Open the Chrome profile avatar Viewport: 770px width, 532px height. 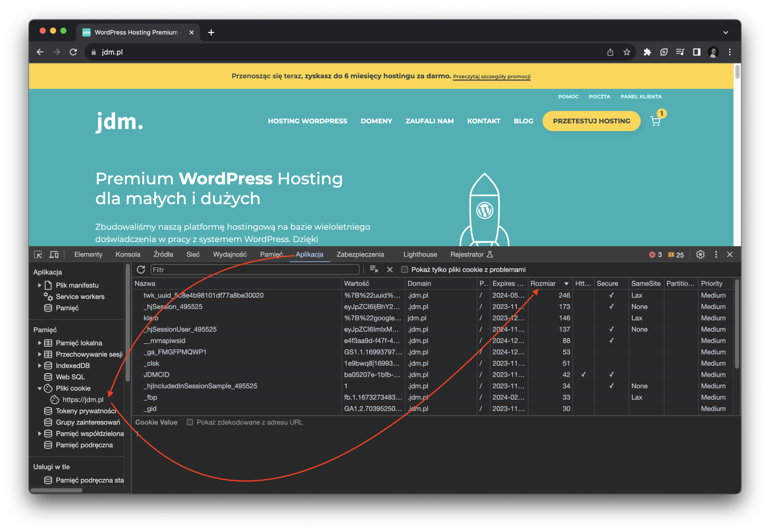click(x=713, y=52)
